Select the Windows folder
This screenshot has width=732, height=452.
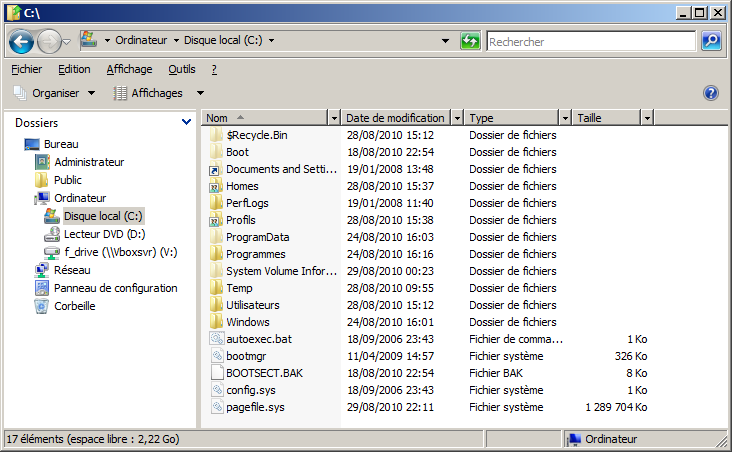click(247, 322)
